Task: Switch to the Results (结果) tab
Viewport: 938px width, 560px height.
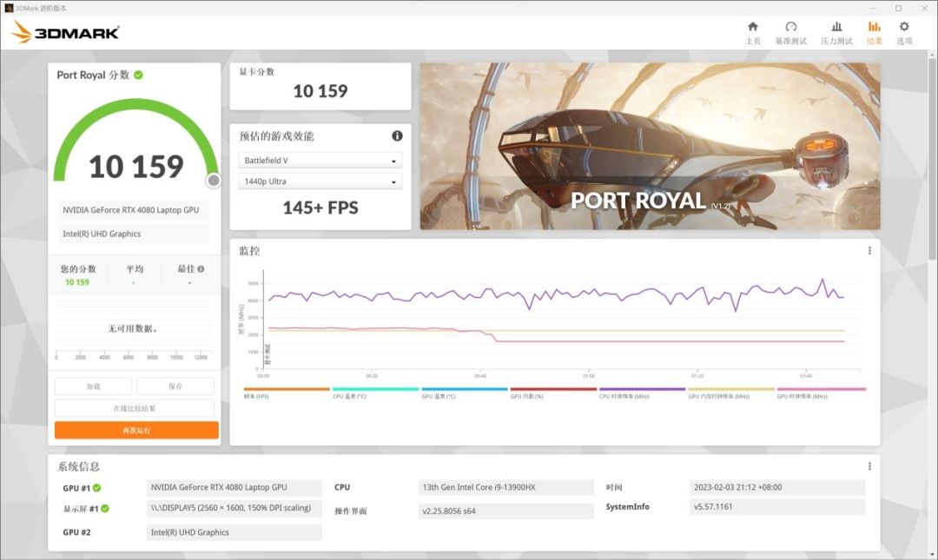Action: coord(874,33)
